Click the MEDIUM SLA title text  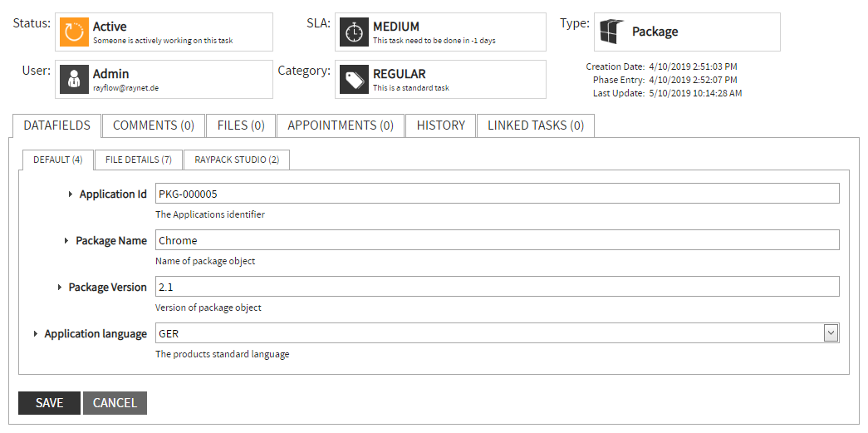pos(396,27)
